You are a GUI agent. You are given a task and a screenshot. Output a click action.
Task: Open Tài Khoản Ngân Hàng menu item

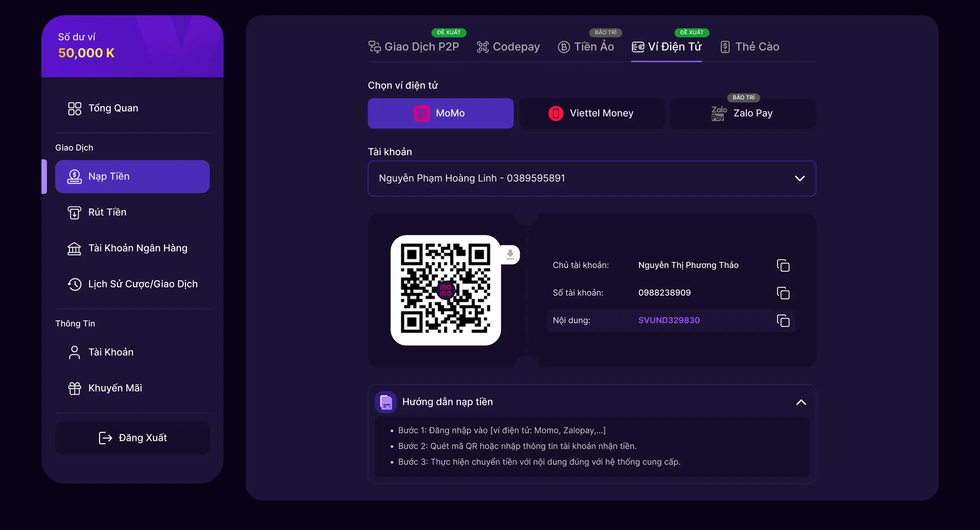132,248
